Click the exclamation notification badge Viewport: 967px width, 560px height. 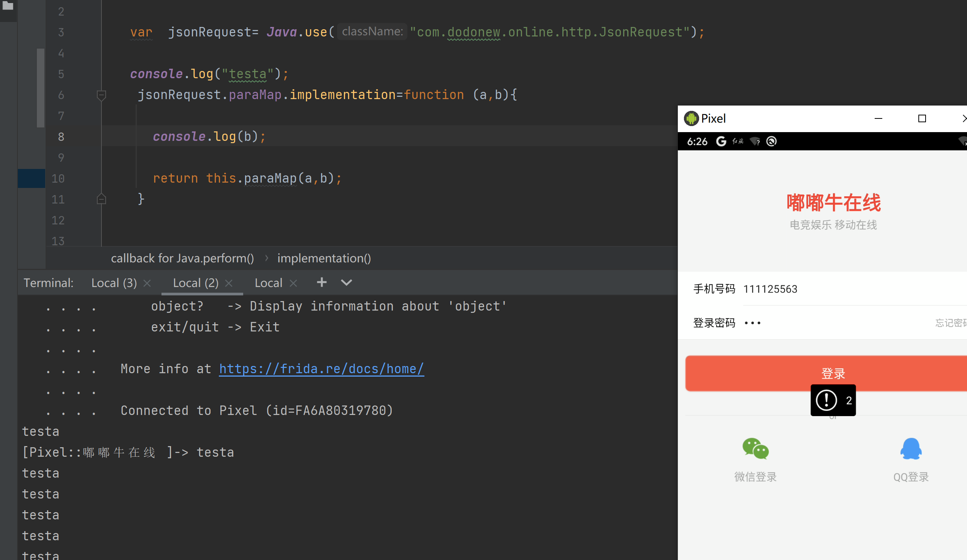tap(833, 400)
